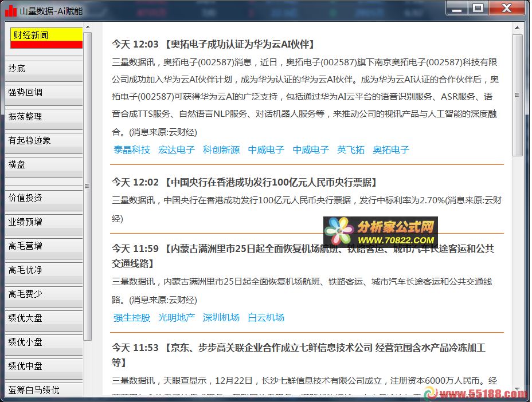Open 绩优中盘 category

44,369
